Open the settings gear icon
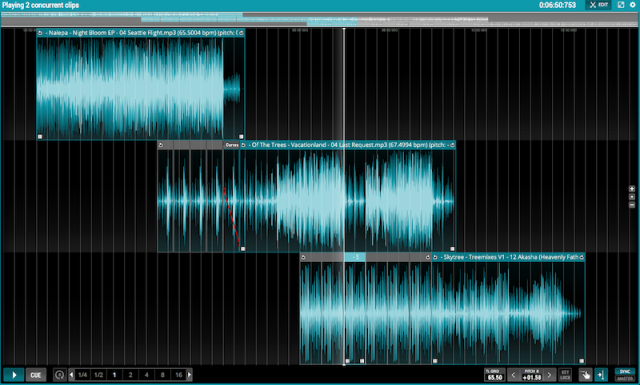Viewport: 640px width, 385px height. tap(633, 5)
